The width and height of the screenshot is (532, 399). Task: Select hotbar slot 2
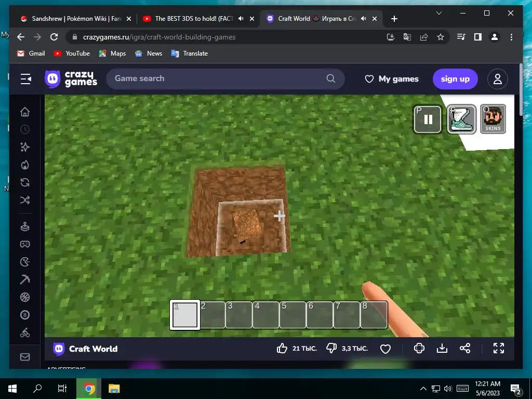click(212, 315)
